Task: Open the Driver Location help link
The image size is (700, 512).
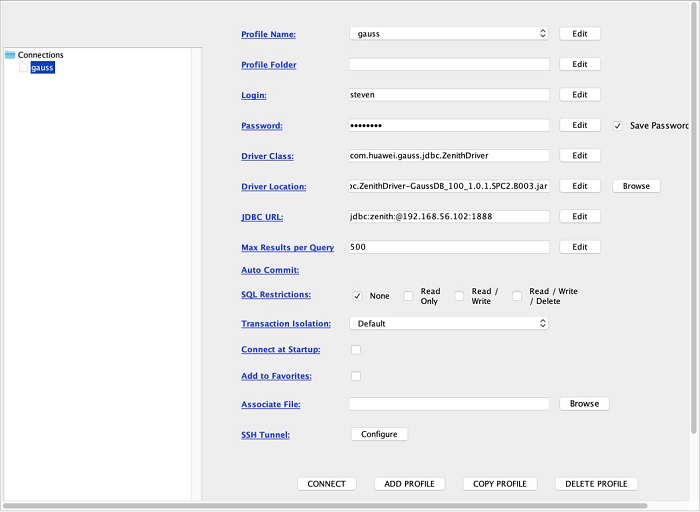Action: (274, 187)
